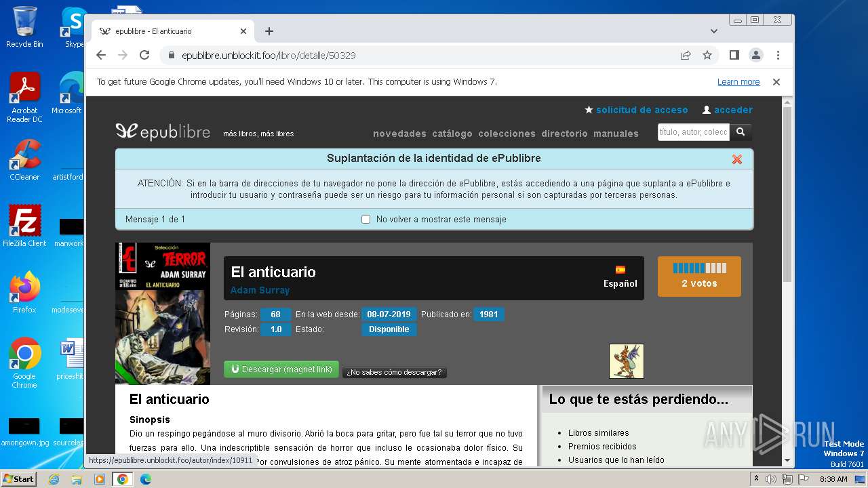Click the taskbar clock 8:38 AM
This screenshot has width=868, height=488.
coord(833,479)
